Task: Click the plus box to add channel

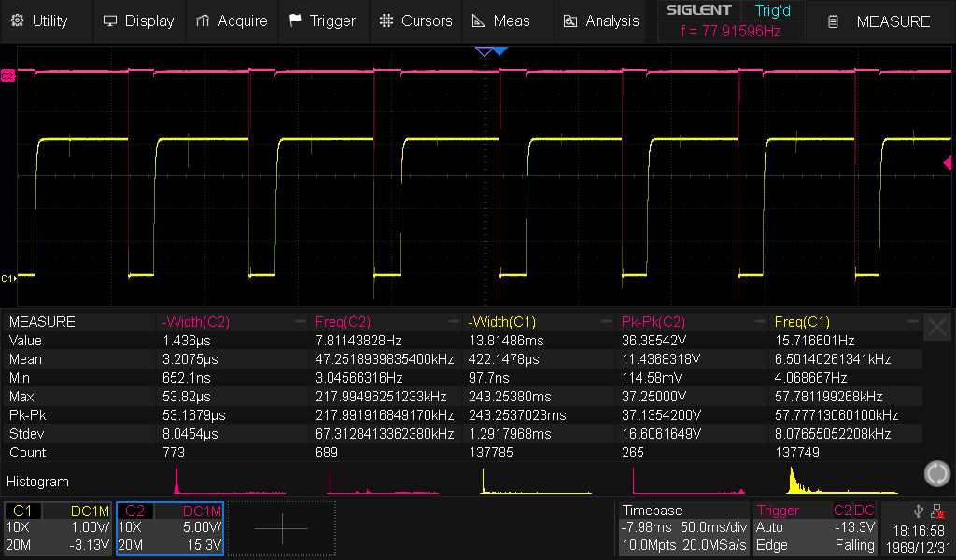Action: [x=281, y=528]
